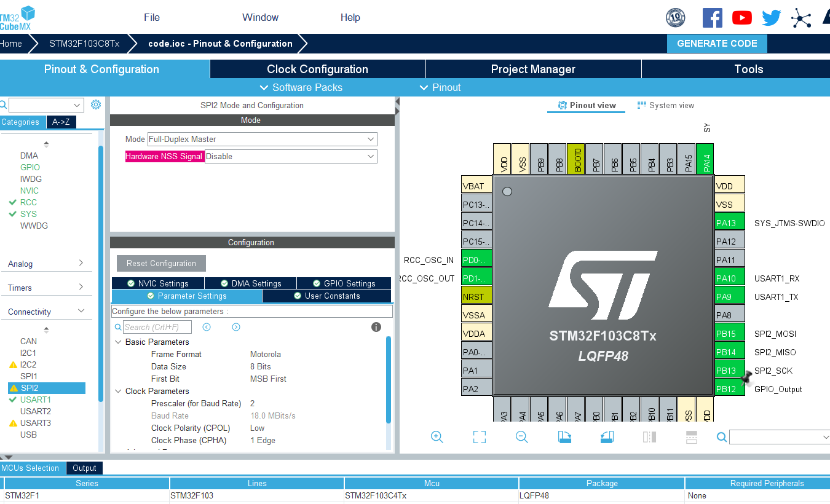Open the Pinout dropdown menu

point(440,87)
